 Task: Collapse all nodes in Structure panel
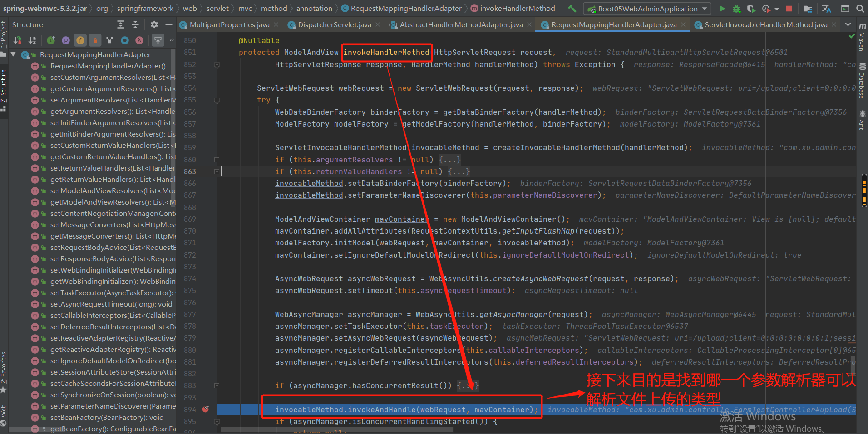coord(135,24)
